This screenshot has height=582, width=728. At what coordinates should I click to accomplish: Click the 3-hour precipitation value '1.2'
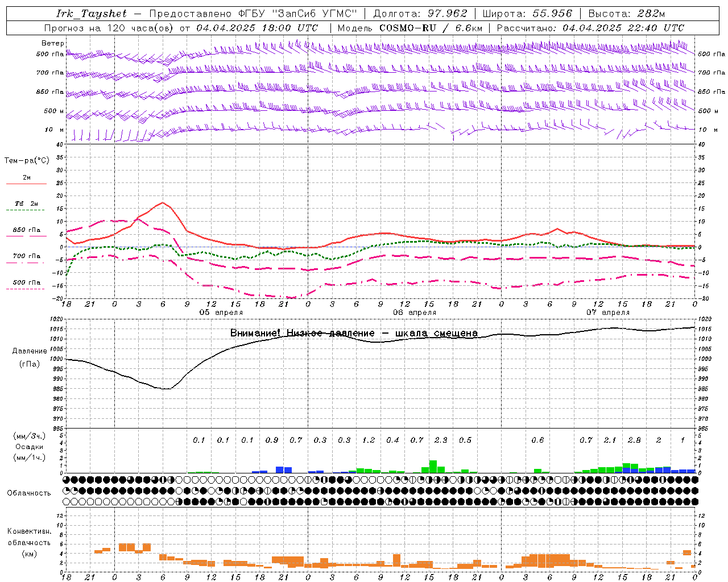pos(369,440)
